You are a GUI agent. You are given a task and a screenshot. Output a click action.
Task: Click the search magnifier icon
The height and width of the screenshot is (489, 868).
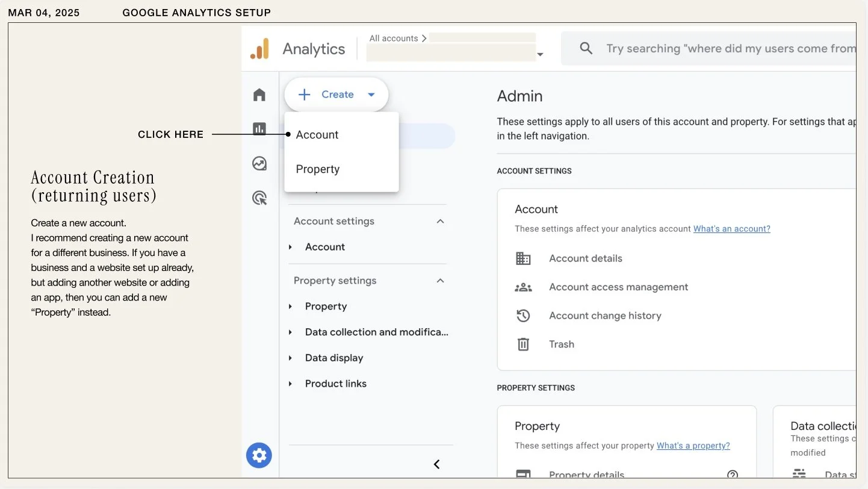(586, 49)
